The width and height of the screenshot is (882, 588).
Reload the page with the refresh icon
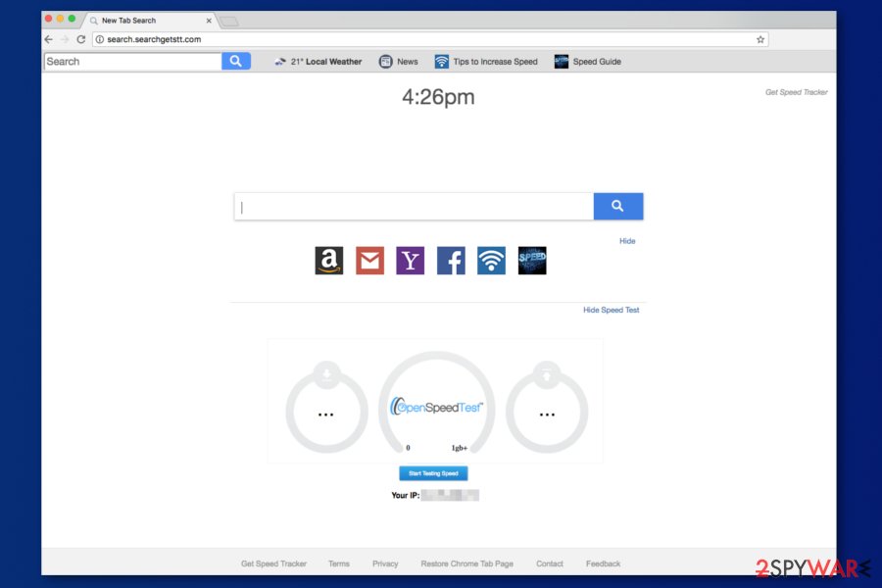[81, 39]
